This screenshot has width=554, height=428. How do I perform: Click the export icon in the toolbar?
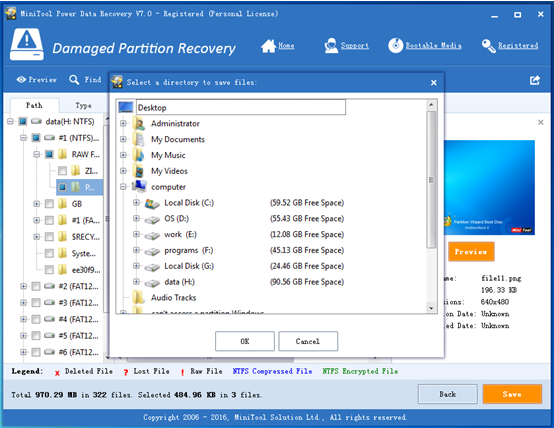click(x=535, y=80)
